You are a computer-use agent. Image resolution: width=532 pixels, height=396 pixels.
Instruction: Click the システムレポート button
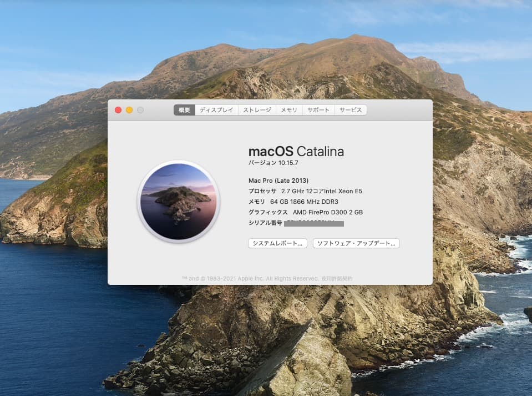277,243
